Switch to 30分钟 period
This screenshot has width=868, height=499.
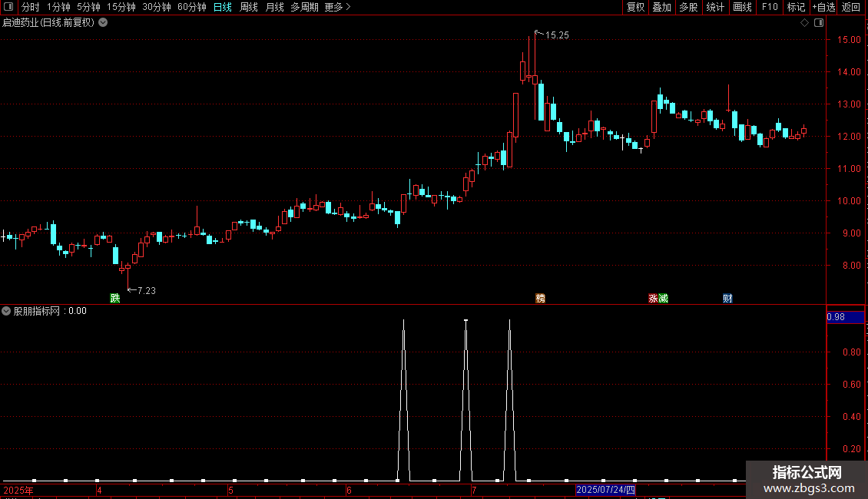[x=157, y=7]
